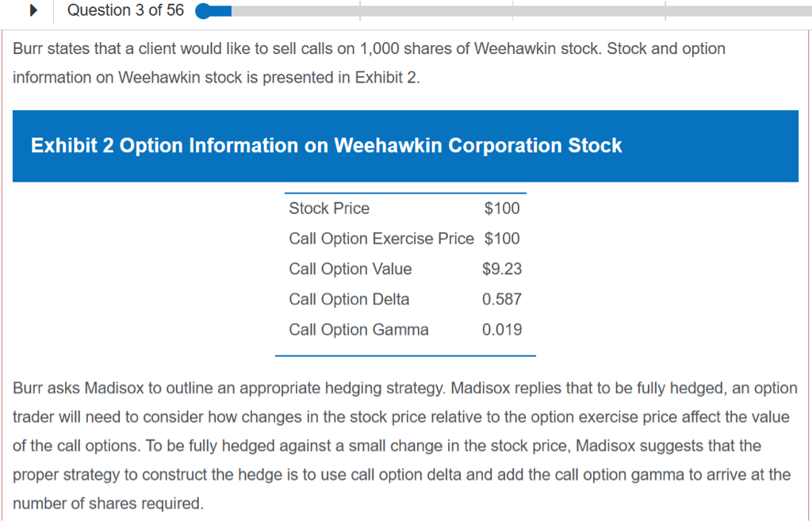812x521 pixels.
Task: Expand the question list arrow
Action: pos(33,11)
